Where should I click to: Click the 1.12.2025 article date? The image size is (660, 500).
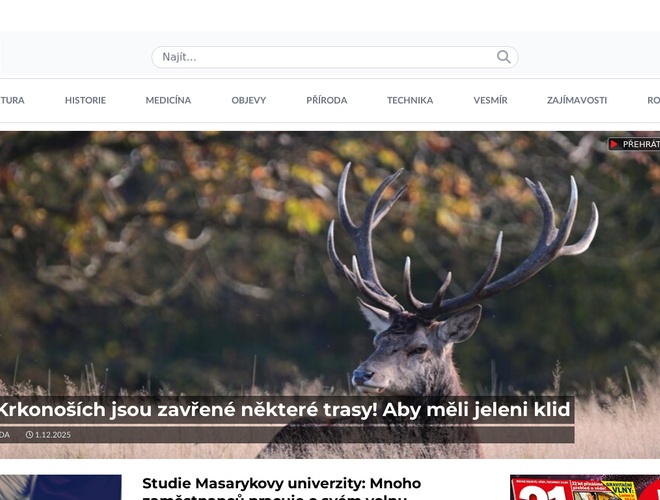tap(53, 435)
